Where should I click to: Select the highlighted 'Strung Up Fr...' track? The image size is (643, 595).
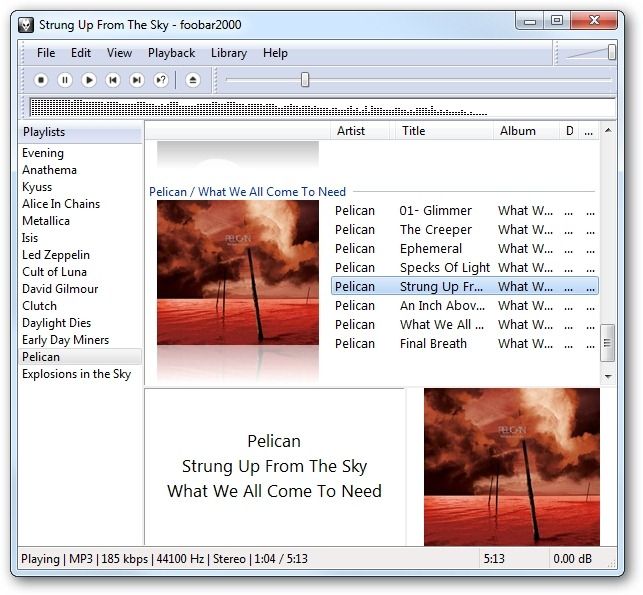[464, 286]
